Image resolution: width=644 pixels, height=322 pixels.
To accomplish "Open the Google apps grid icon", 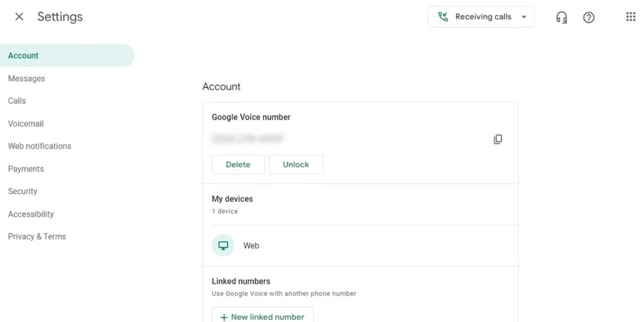I will tap(630, 17).
